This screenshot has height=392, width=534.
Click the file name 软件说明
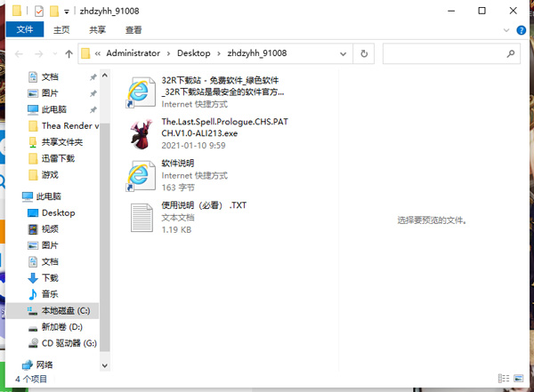pos(178,163)
